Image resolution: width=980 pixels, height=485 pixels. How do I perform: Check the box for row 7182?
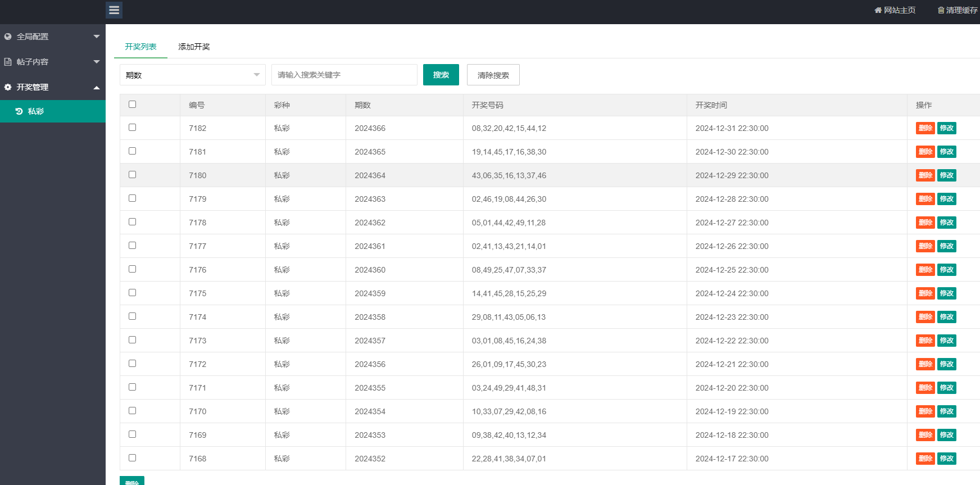pos(132,128)
